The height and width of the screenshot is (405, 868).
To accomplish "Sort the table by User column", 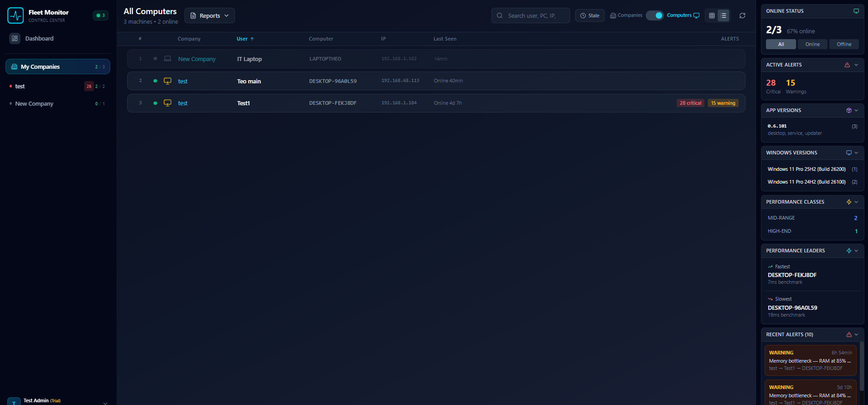I will coord(245,39).
